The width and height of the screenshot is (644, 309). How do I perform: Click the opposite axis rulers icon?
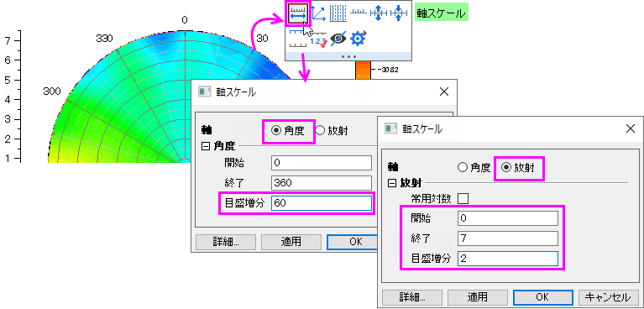coord(298,39)
